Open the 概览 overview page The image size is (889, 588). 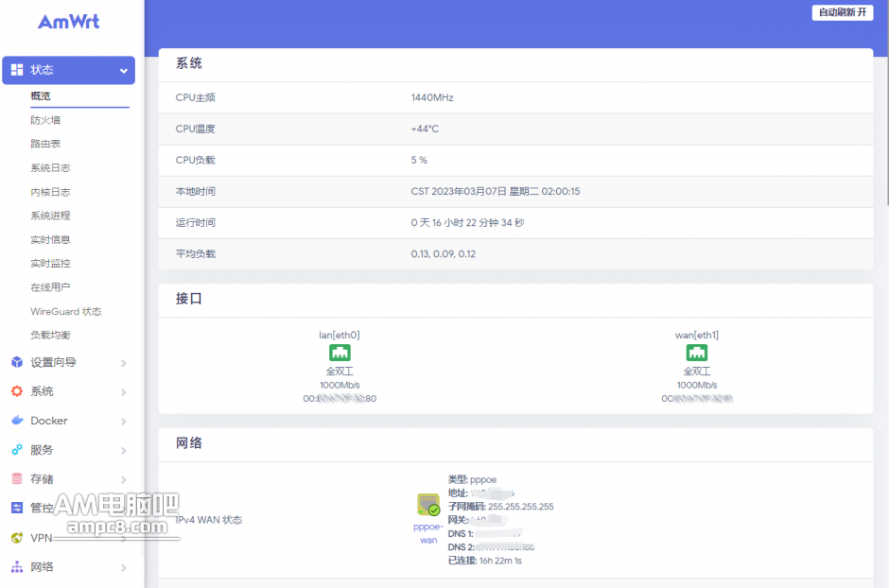point(41,95)
